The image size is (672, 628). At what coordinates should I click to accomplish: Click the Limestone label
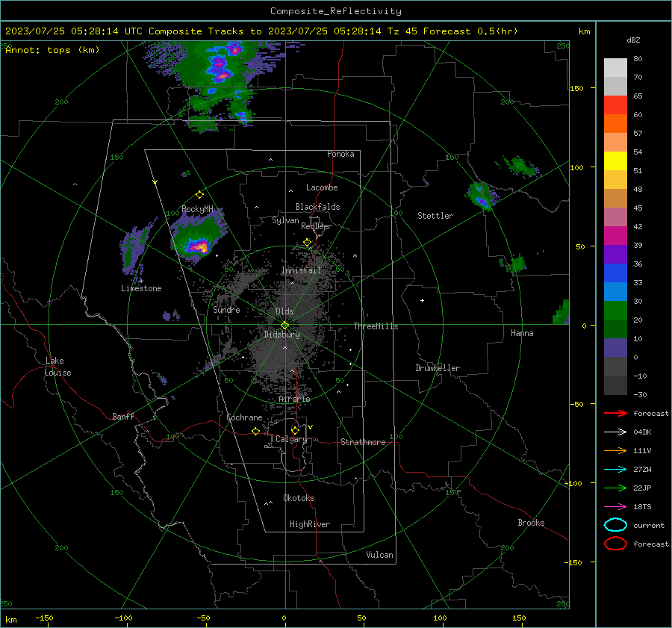141,288
